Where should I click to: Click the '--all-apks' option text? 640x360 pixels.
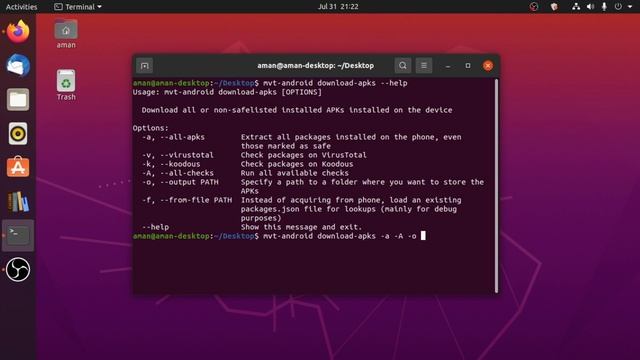[182, 137]
